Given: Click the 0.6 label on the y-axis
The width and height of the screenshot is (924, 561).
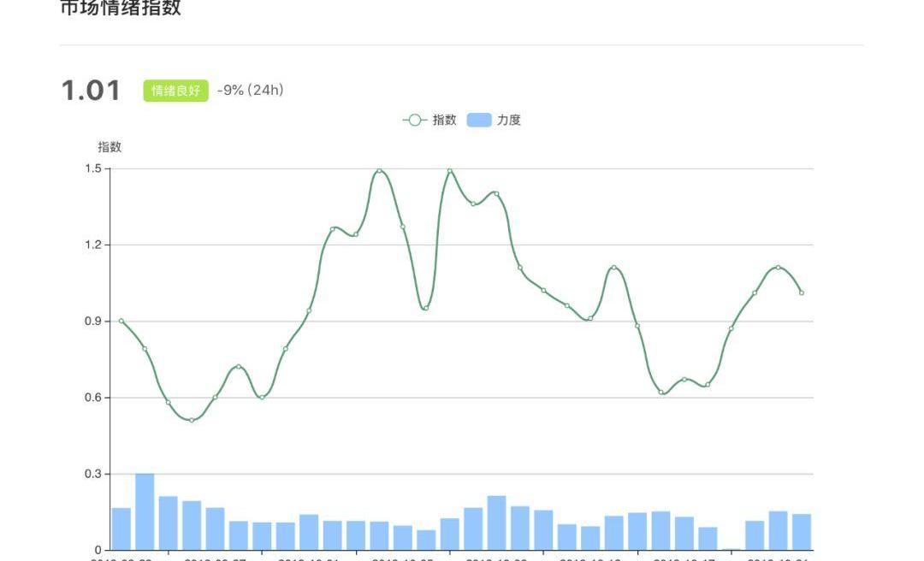Looking at the screenshot, I should [92, 398].
